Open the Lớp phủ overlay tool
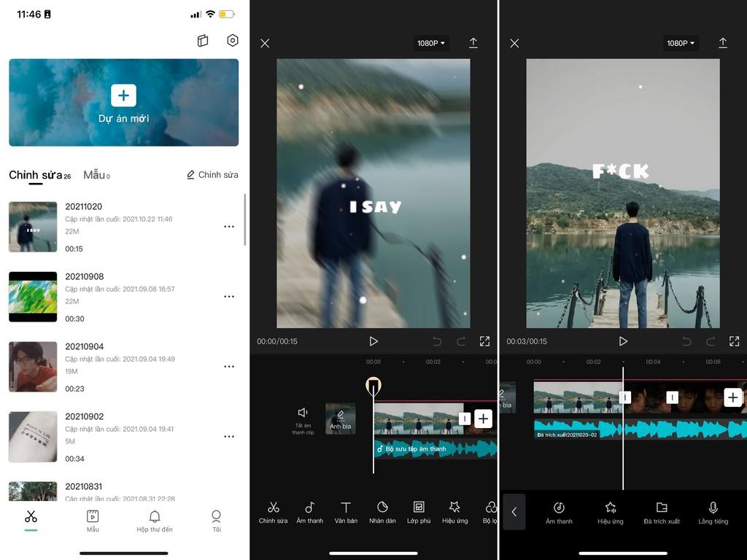The height and width of the screenshot is (560, 747). point(419,511)
